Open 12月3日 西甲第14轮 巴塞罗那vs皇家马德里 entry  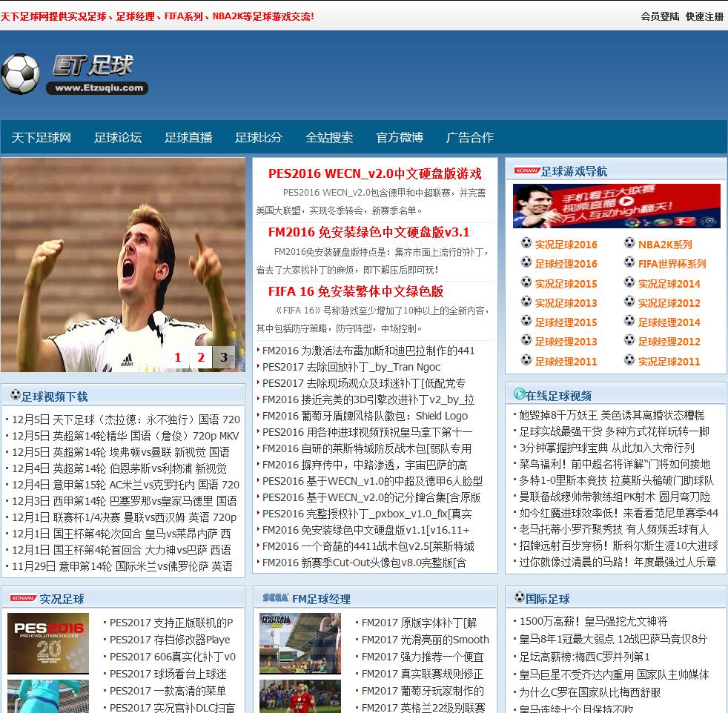(x=124, y=501)
